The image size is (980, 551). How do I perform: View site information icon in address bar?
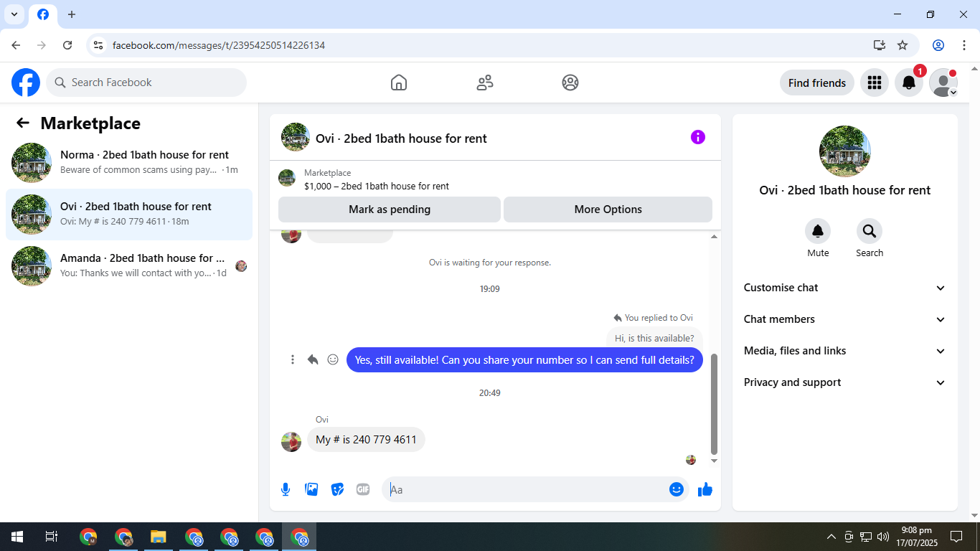[x=98, y=45]
